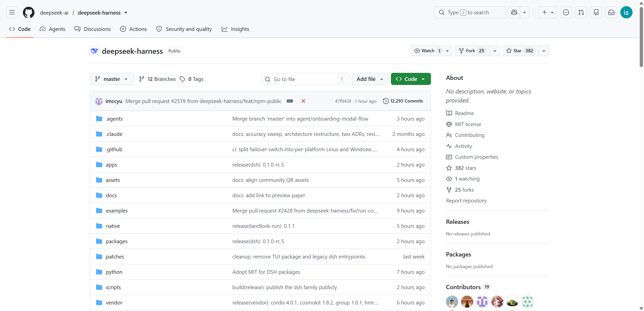Switch to the Discussions tab
The height and width of the screenshot is (311, 644).
click(x=93, y=29)
